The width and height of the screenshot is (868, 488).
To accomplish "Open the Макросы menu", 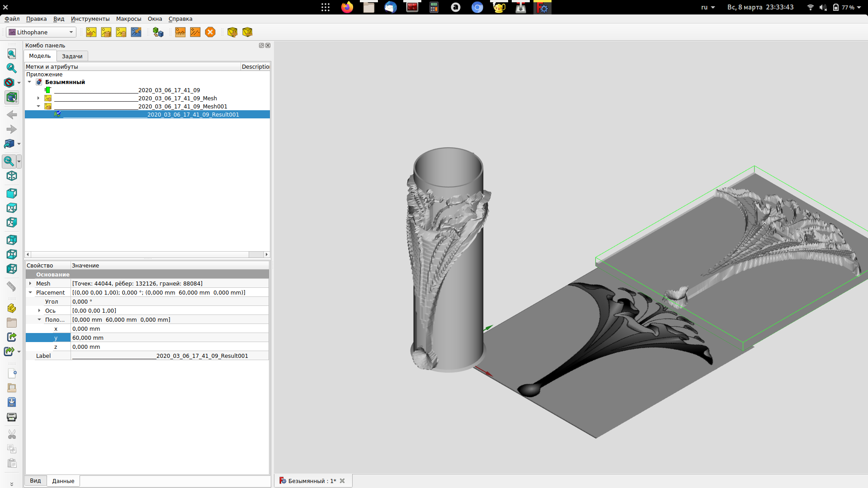I will [x=128, y=19].
